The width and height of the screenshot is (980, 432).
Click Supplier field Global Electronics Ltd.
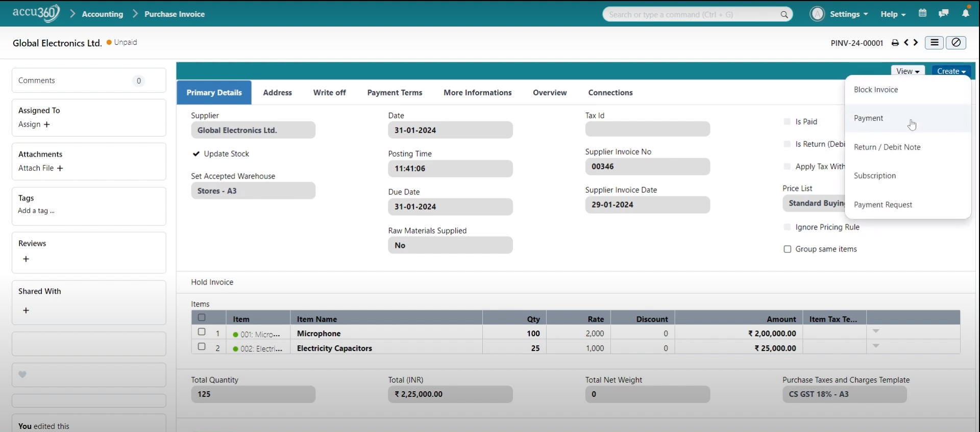[x=253, y=130]
